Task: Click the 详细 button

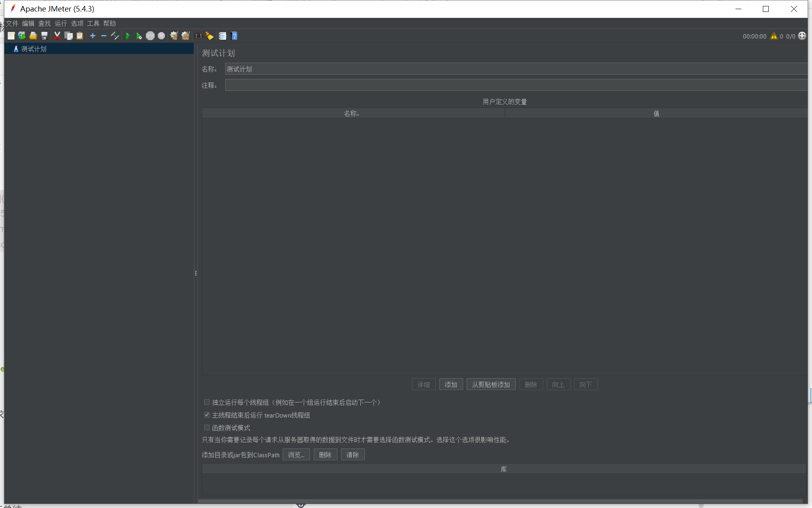Action: (423, 384)
